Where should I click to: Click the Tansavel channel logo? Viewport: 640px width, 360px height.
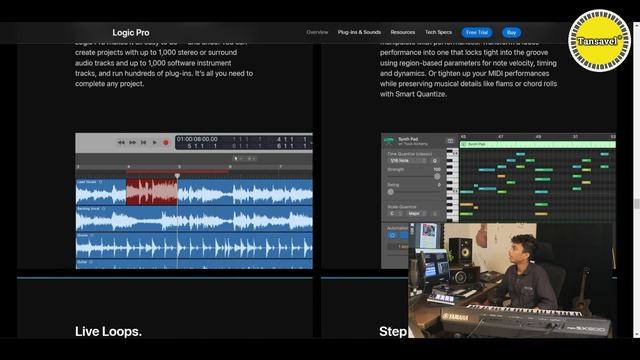[599, 41]
